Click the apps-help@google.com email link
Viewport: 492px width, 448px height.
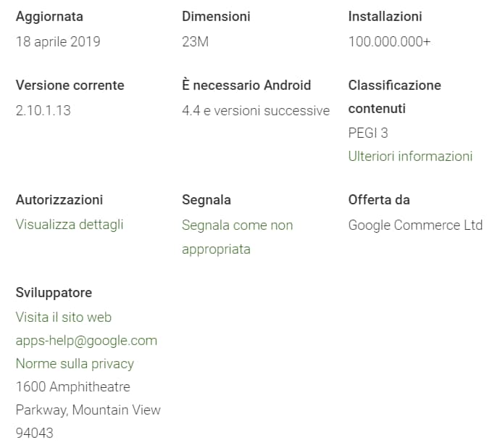(86, 340)
